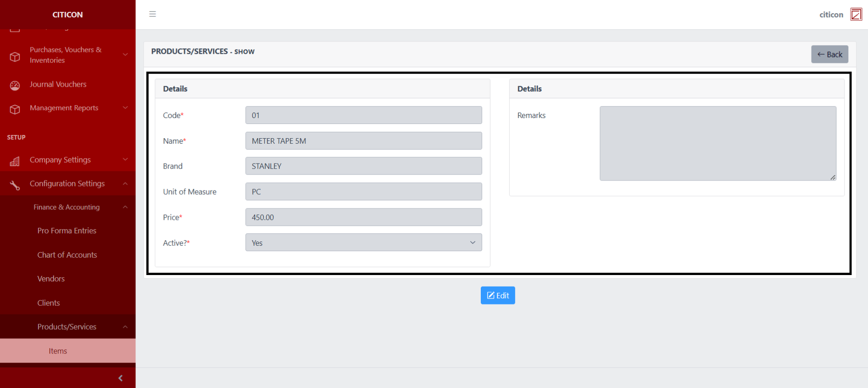Click the Code field containing 01
Image resolution: width=868 pixels, height=388 pixels.
(x=364, y=115)
